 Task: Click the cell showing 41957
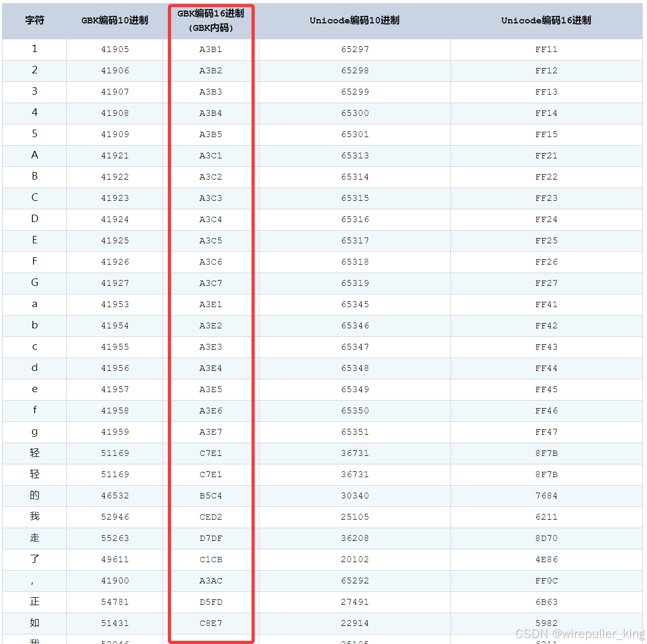[115, 389]
